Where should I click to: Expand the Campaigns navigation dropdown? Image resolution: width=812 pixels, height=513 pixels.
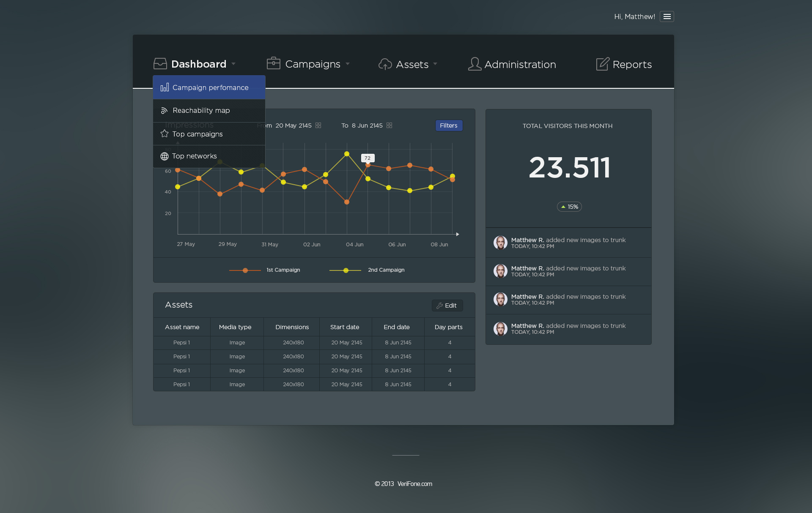(x=348, y=64)
